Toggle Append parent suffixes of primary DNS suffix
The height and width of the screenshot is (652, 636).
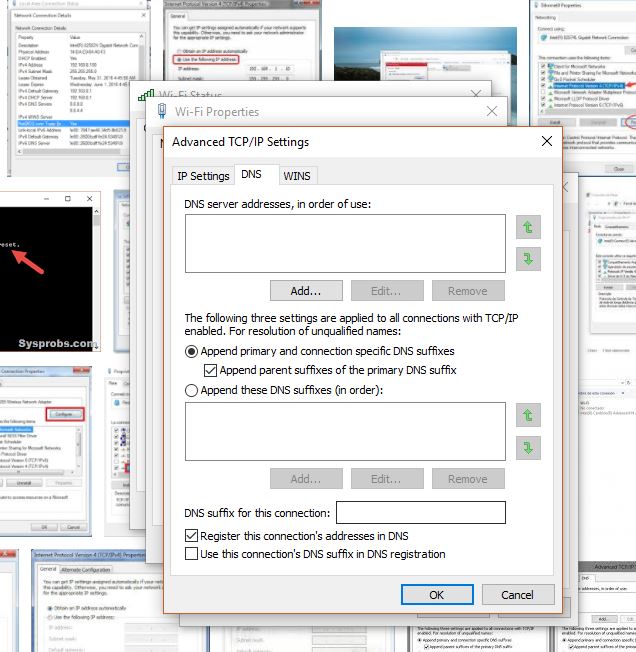coord(210,370)
